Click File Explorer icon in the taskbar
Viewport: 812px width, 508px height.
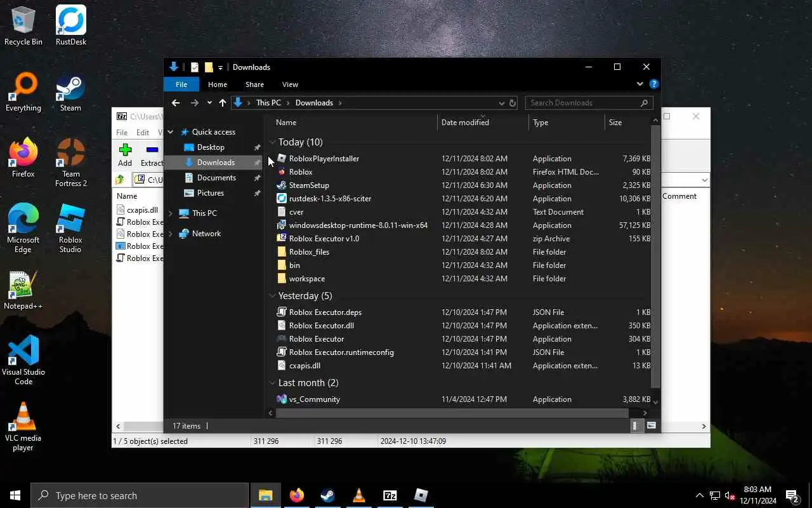[265, 495]
